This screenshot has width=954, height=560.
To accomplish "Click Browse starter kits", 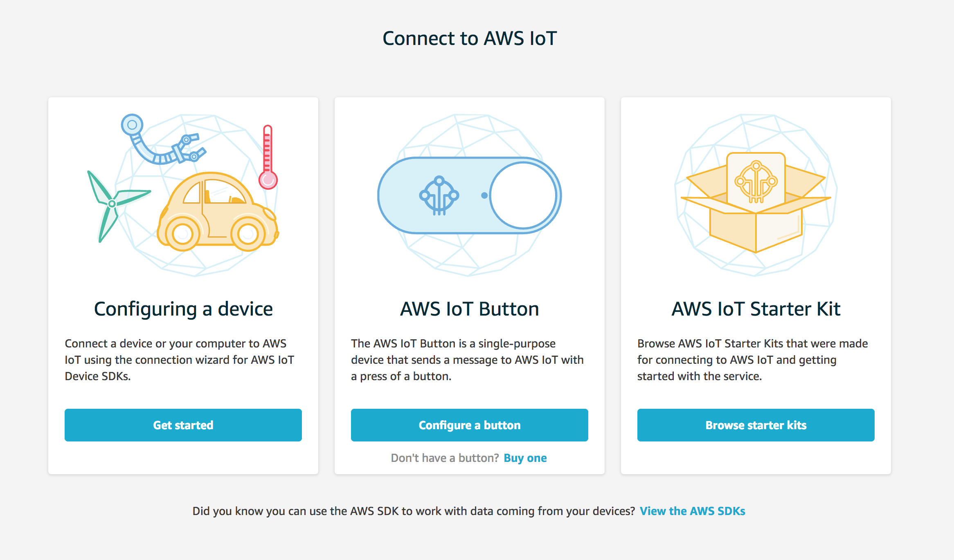I will coord(755,425).
